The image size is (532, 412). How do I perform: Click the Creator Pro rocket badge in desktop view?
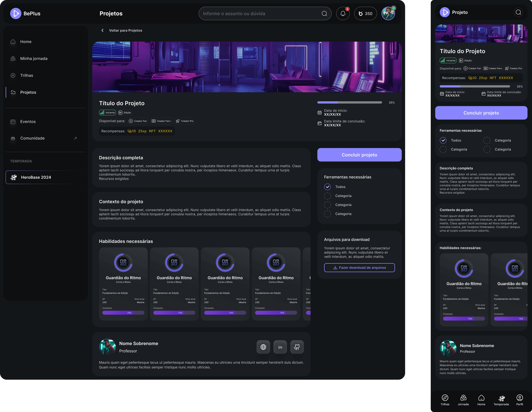click(184, 121)
